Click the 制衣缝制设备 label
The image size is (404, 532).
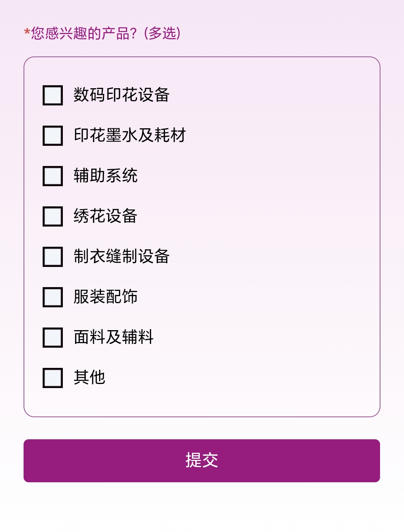[x=122, y=256]
